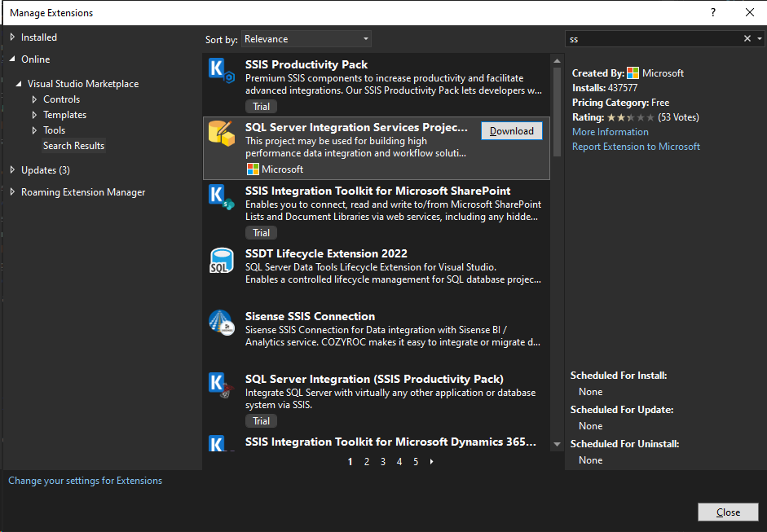Image resolution: width=767 pixels, height=532 pixels.
Task: Open the help question mark button
Action: pyautogui.click(x=713, y=12)
